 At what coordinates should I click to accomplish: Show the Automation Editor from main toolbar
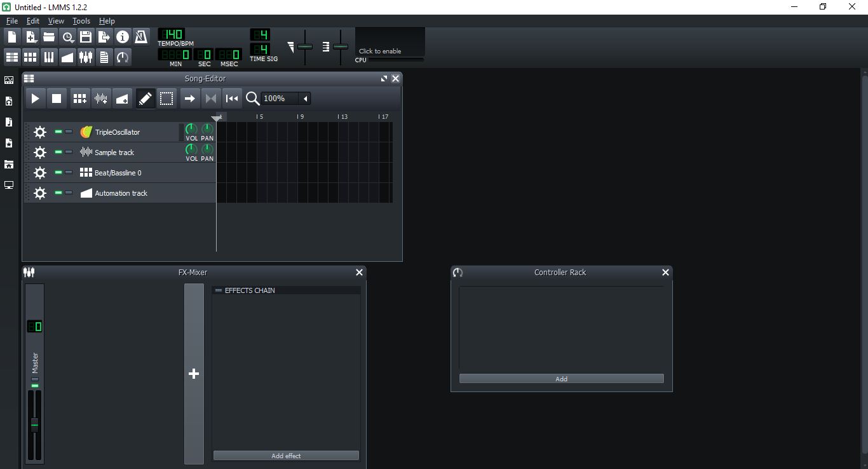[x=67, y=57]
